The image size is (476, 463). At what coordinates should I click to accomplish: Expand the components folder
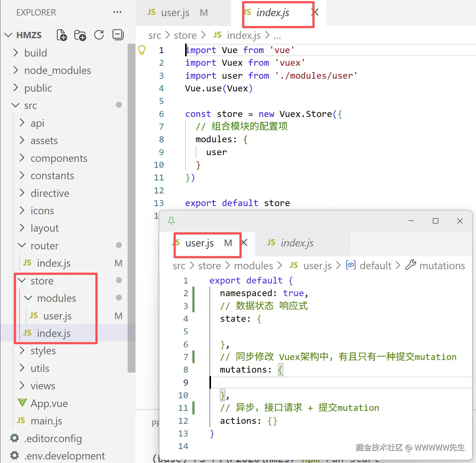tap(22, 158)
